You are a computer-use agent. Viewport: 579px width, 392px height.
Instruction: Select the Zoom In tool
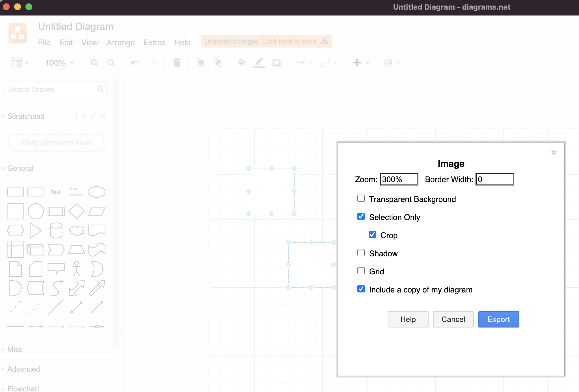(94, 63)
